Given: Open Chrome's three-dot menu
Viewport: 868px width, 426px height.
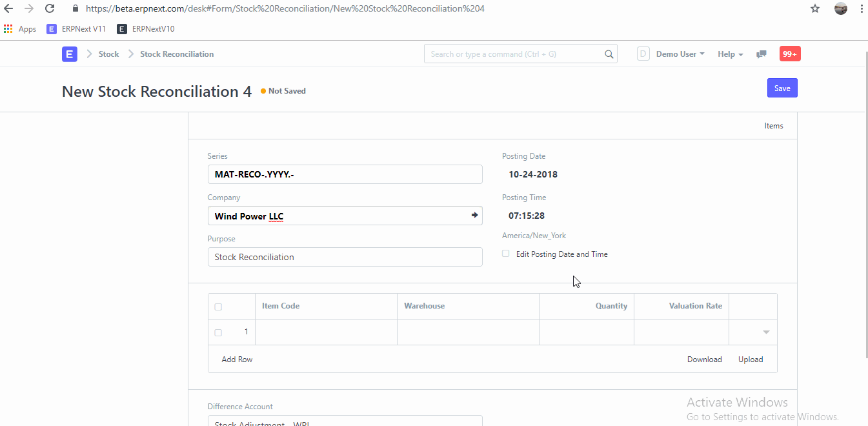Looking at the screenshot, I should pos(862,8).
